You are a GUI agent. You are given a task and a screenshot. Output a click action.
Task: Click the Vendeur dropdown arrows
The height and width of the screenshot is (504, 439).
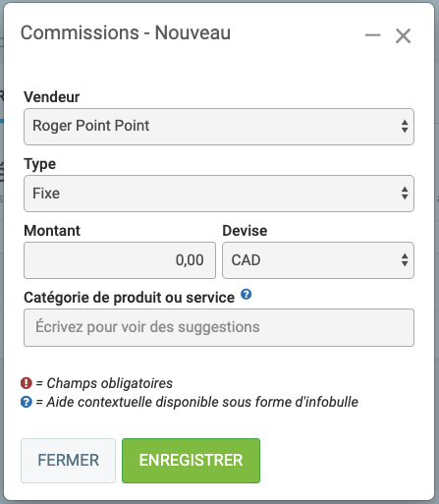point(405,127)
